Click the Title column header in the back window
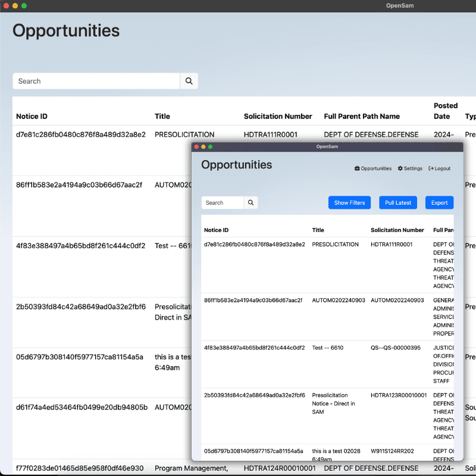The image size is (476, 476). point(162,116)
